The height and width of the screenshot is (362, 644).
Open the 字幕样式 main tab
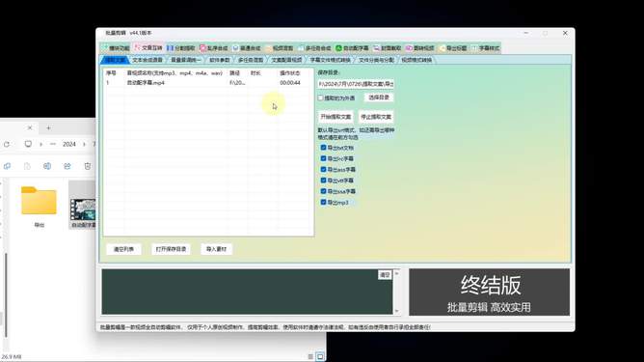point(485,48)
